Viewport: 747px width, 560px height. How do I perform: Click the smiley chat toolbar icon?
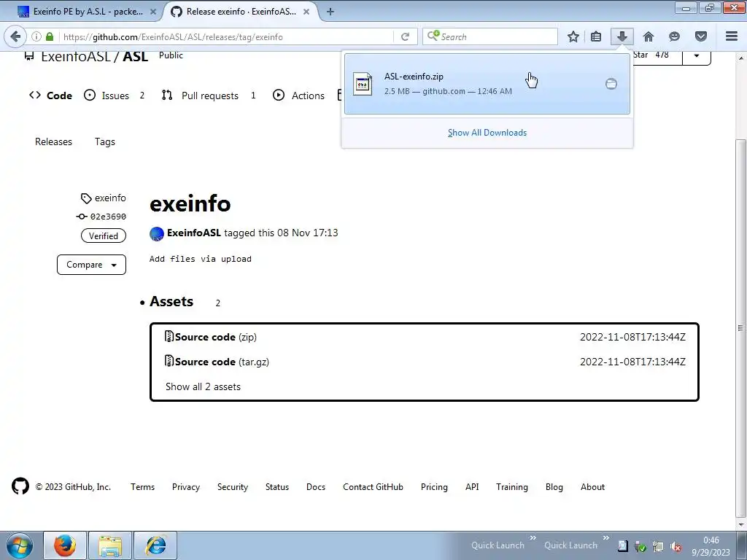tap(674, 36)
